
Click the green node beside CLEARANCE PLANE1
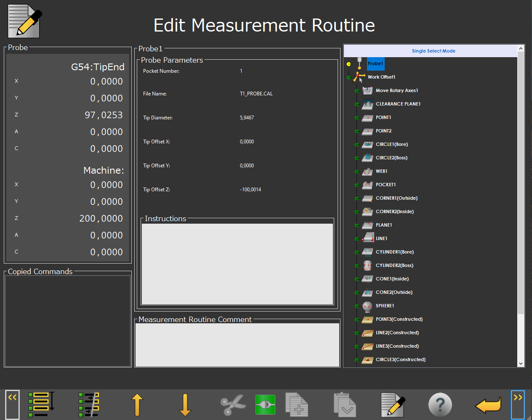pos(357,104)
